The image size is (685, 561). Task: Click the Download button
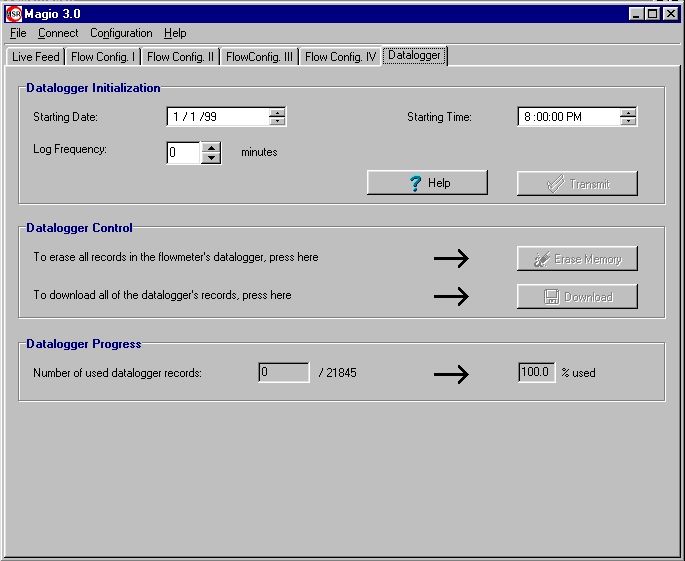tap(577, 297)
